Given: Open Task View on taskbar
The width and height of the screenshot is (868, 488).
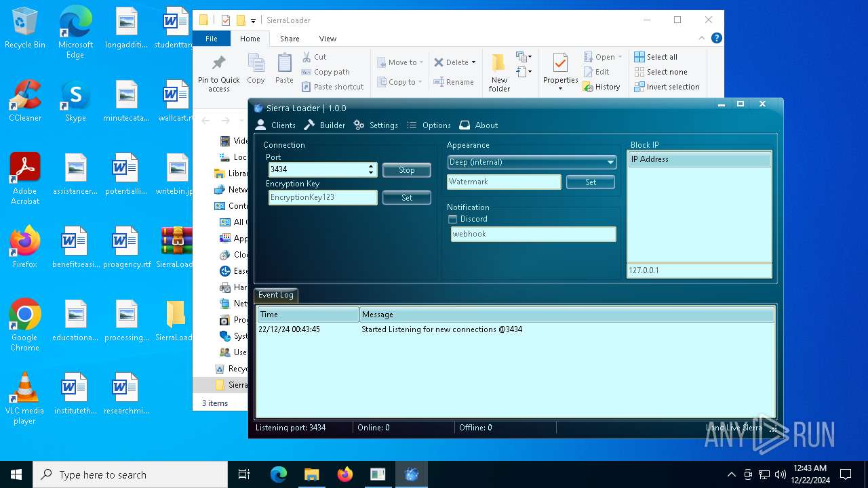Looking at the screenshot, I should pyautogui.click(x=244, y=474).
